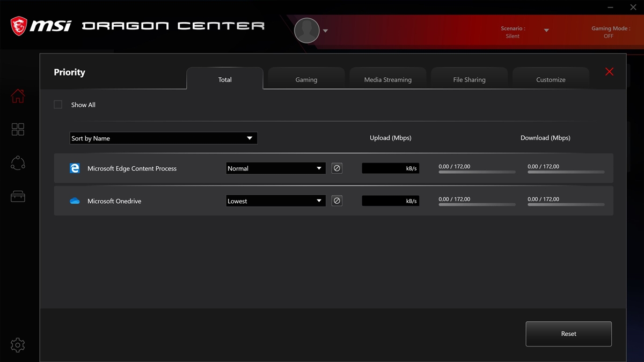This screenshot has height=362, width=644.
Task: Click the MSI dragon shield logo
Action: coord(19,25)
